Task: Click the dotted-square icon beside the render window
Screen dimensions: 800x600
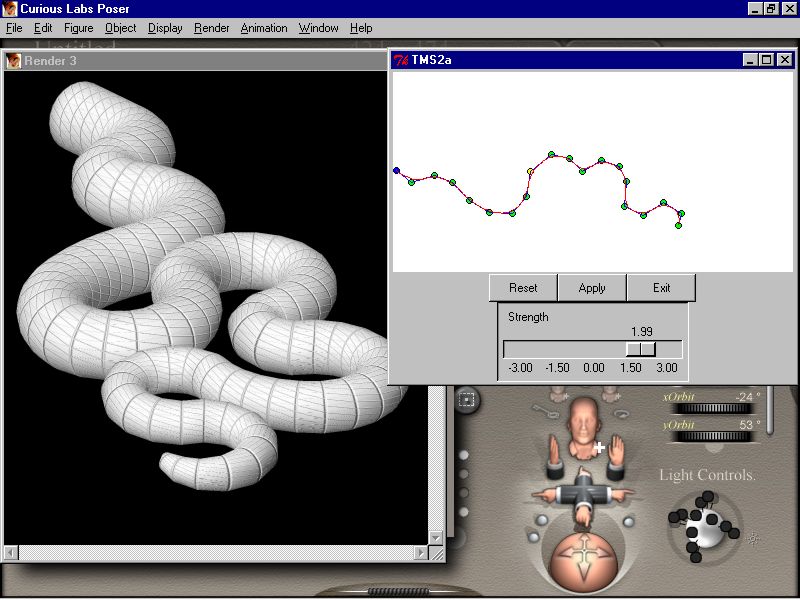Action: 466,400
